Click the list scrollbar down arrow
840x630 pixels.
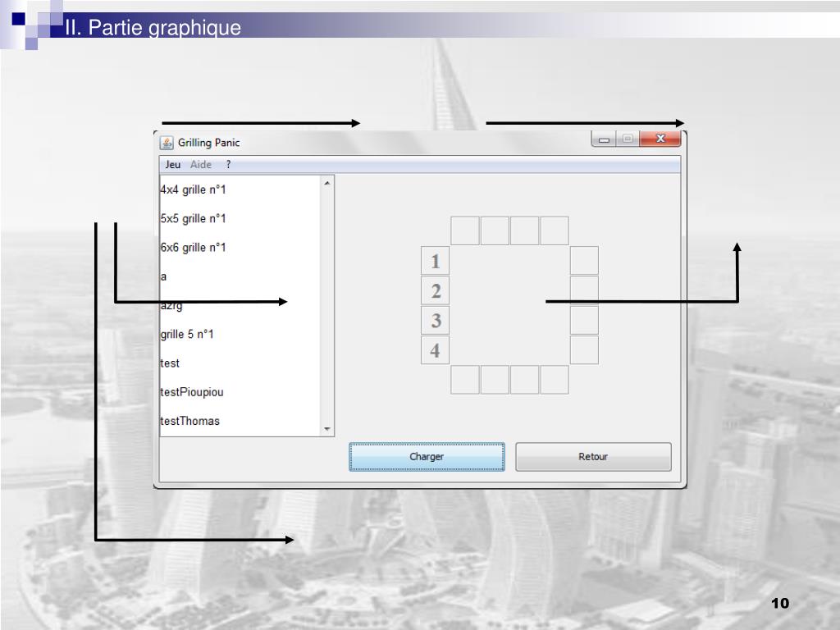pos(327,429)
